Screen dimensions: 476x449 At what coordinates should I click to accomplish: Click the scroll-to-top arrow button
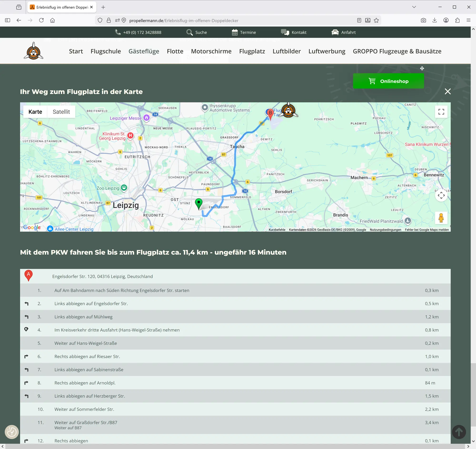(x=459, y=432)
